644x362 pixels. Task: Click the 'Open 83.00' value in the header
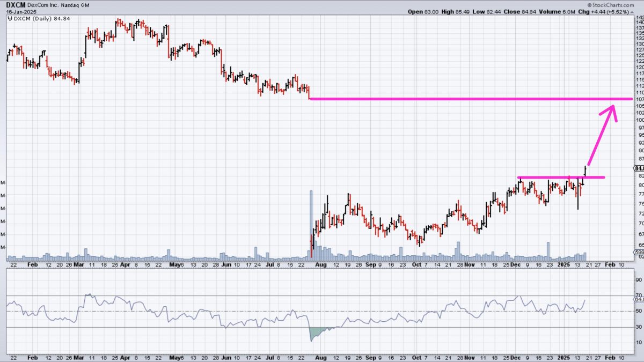pyautogui.click(x=423, y=11)
